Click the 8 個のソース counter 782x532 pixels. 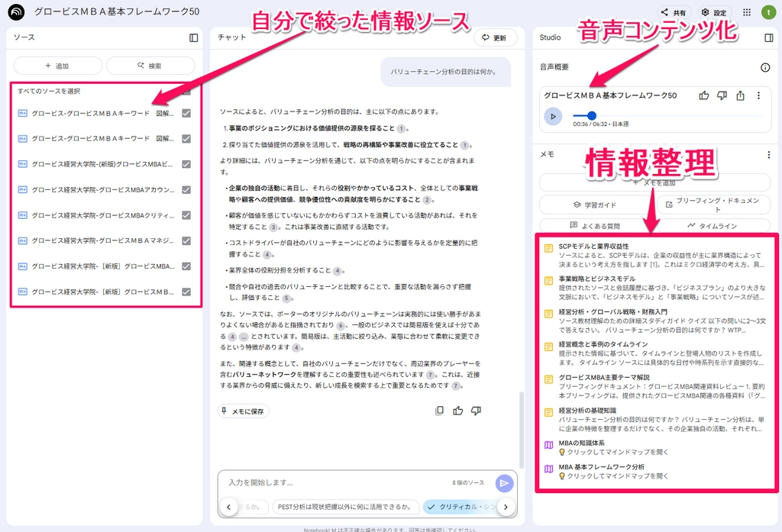[x=468, y=482]
